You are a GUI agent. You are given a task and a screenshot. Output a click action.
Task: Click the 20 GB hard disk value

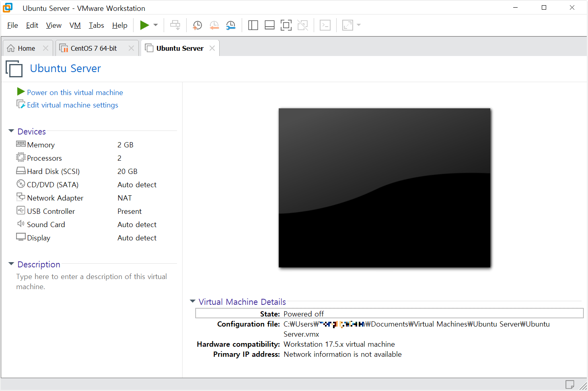tap(127, 172)
